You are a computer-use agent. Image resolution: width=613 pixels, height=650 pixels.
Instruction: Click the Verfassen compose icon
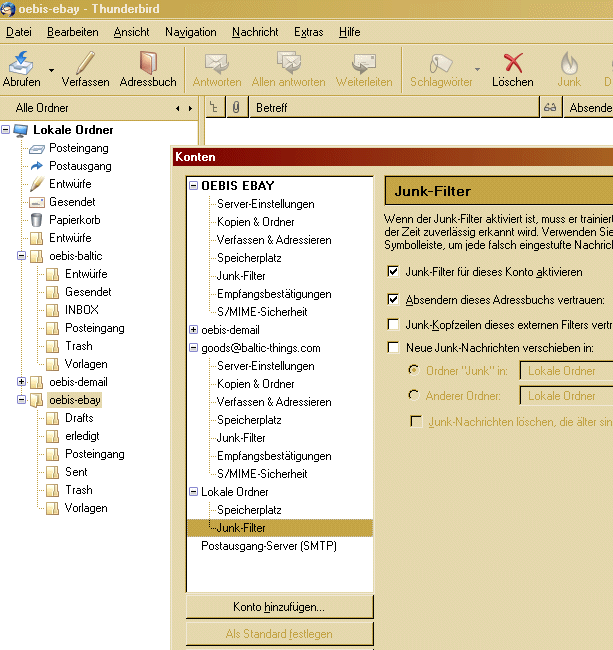85,63
